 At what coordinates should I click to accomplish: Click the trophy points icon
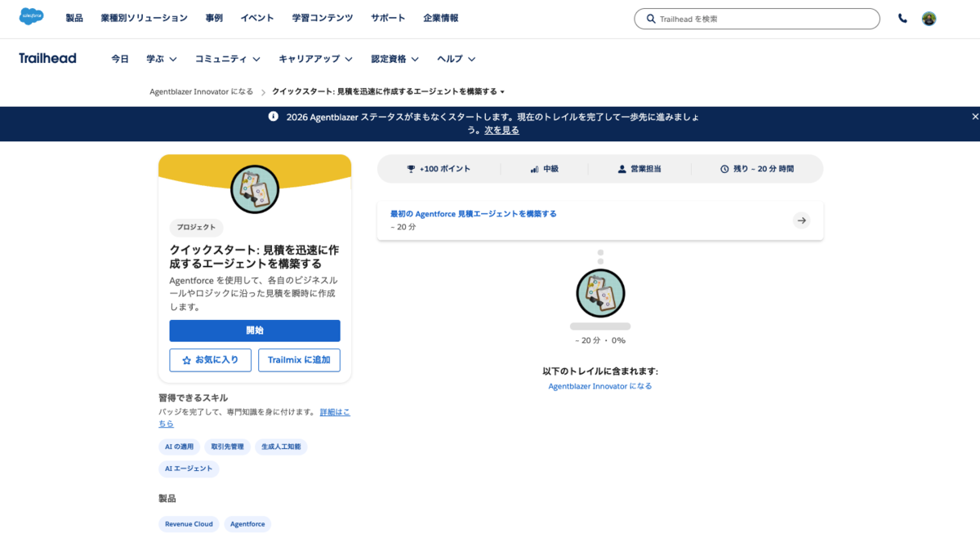click(x=411, y=169)
